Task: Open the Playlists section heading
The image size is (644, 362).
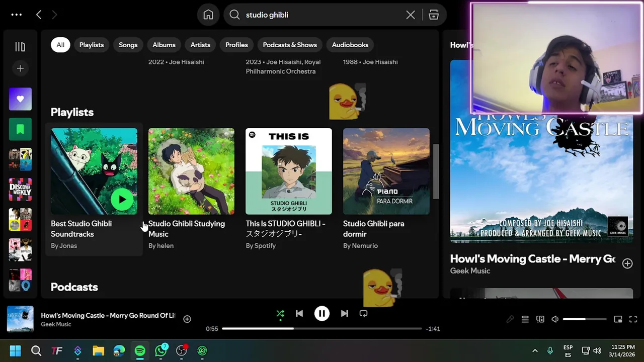Action: pyautogui.click(x=72, y=112)
